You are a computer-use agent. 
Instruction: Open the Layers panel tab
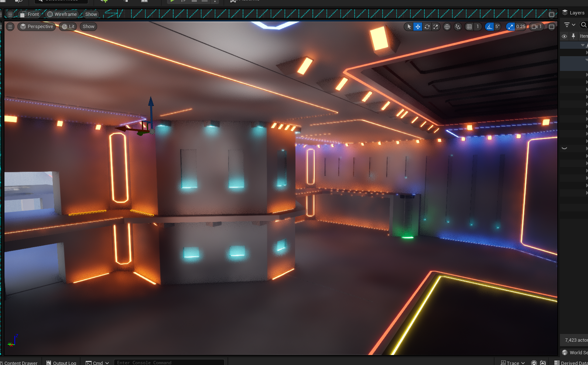[574, 13]
